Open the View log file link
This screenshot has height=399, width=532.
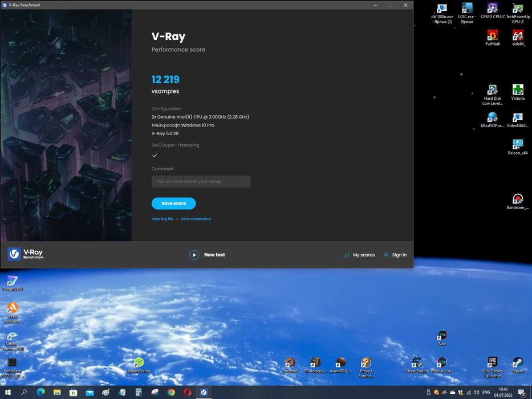tap(162, 219)
